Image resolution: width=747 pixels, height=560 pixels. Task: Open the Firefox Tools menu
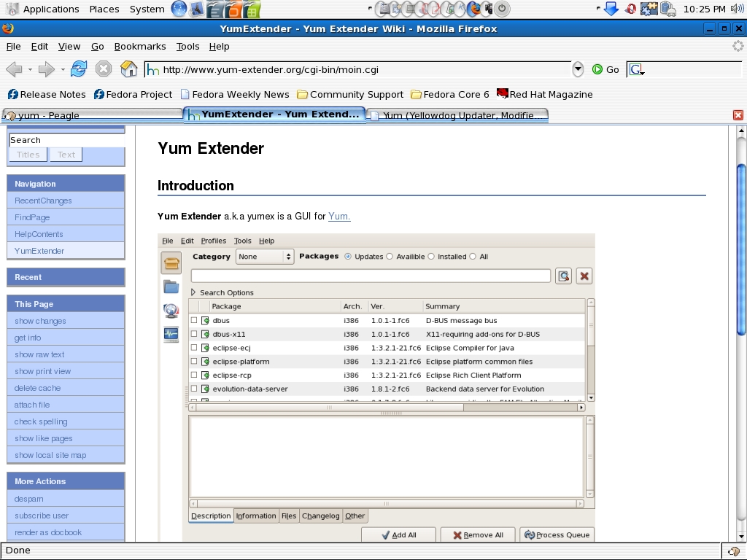coord(187,46)
